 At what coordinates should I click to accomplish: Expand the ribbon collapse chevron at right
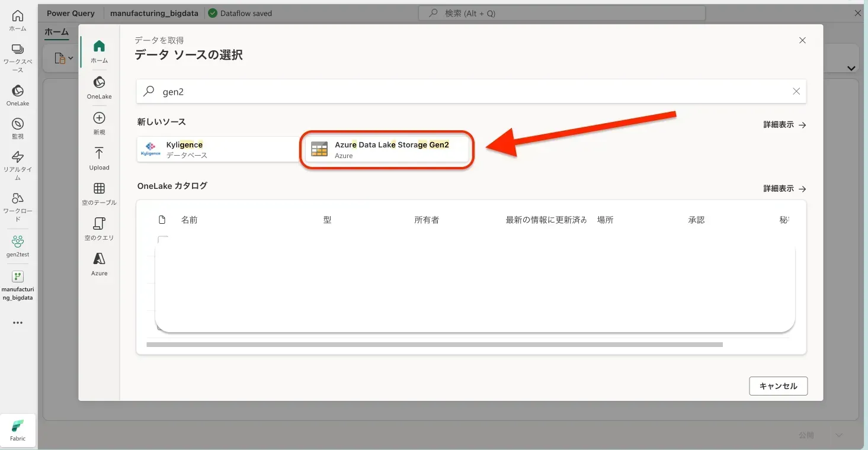pos(851,68)
